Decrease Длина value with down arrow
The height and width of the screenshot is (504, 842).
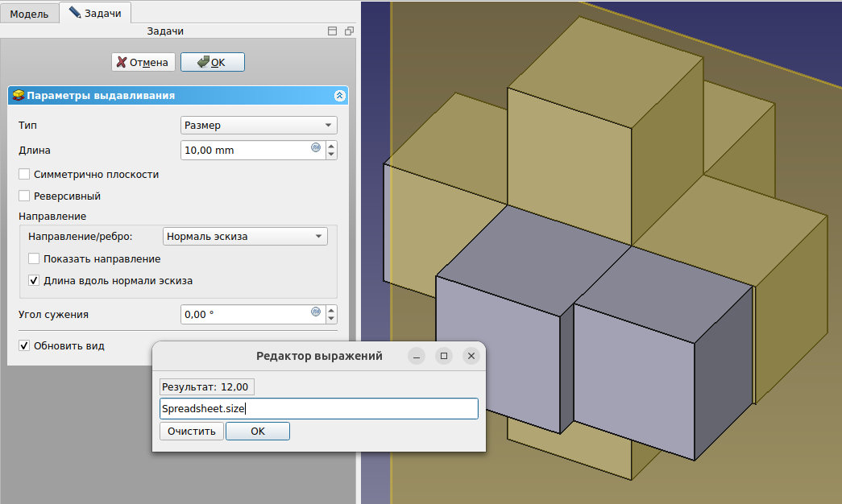(331, 155)
